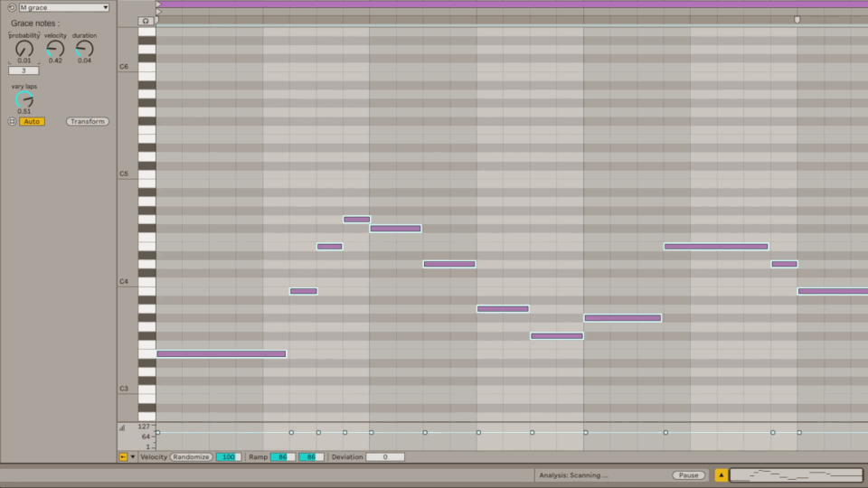Expand the lane selector dropdown arrow
Image resolution: width=868 pixels, height=488 pixels.
point(133,457)
